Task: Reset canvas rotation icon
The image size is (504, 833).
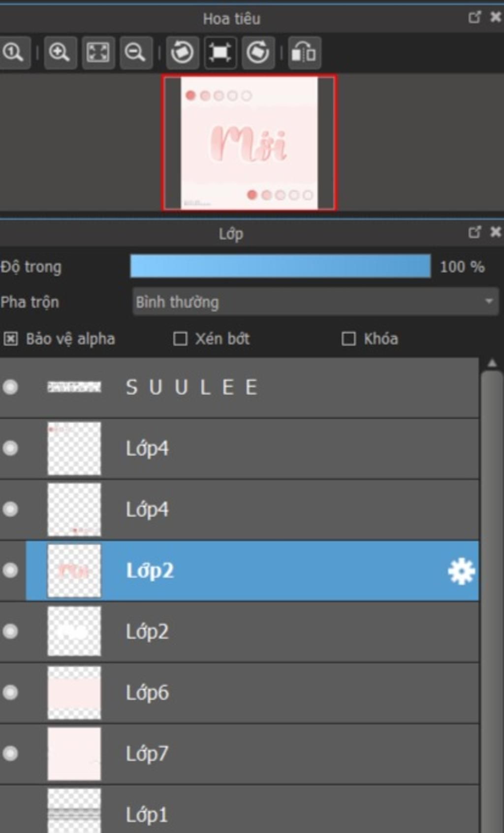Action: coord(220,52)
